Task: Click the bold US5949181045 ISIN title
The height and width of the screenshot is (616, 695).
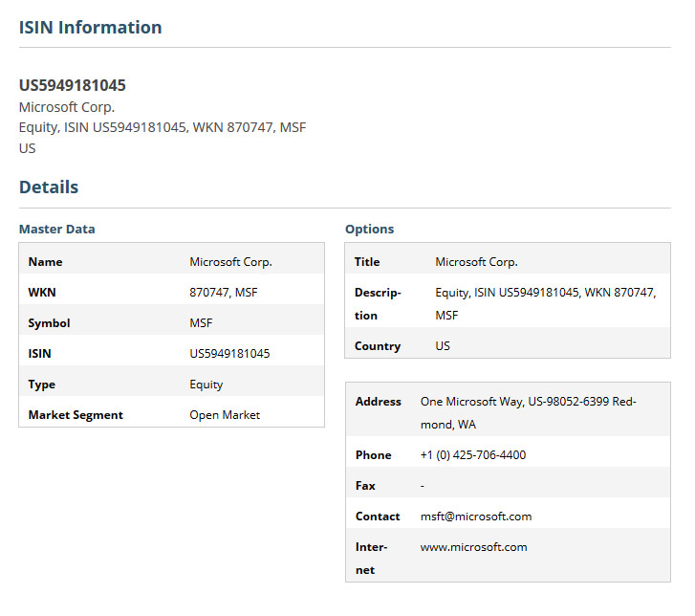Action: click(x=73, y=85)
